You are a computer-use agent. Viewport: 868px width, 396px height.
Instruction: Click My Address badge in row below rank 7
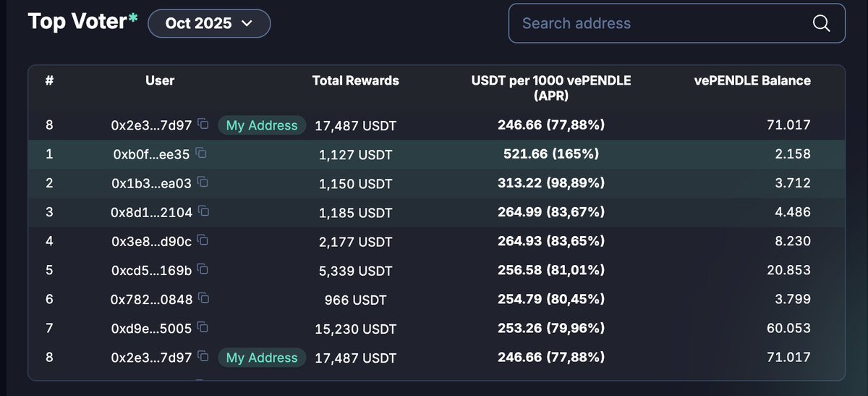[262, 358]
